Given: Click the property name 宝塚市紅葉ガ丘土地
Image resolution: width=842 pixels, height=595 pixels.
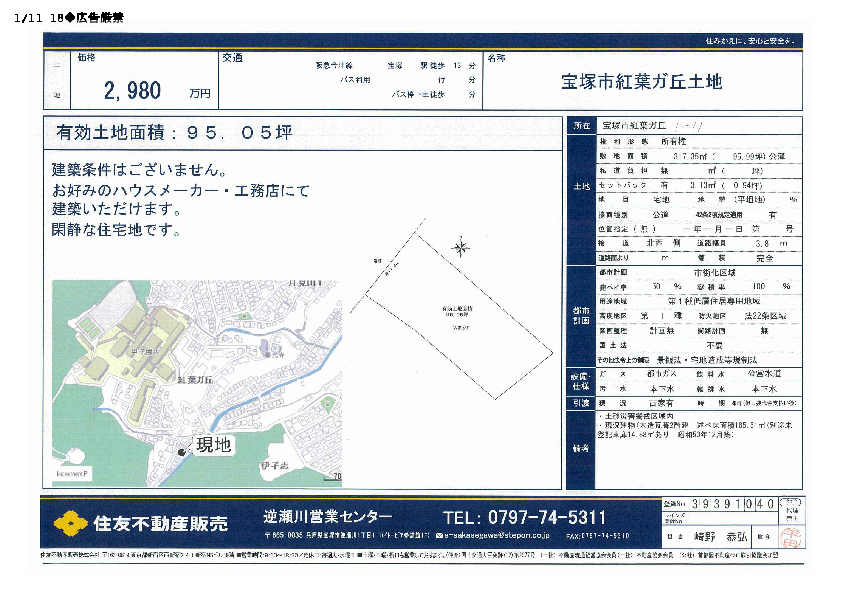Looking at the screenshot, I should (641, 82).
